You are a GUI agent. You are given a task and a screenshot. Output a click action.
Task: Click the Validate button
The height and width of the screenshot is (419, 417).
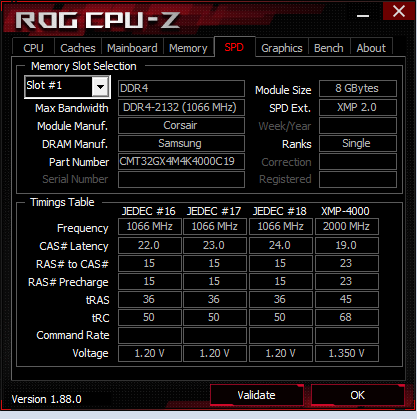coord(257,395)
